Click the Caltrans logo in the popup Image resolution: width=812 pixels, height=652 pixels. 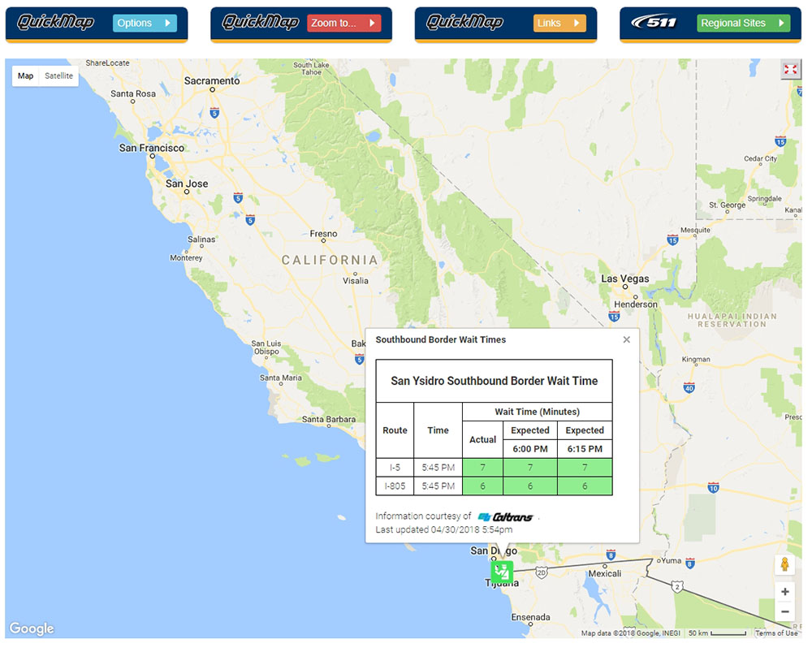click(x=507, y=516)
